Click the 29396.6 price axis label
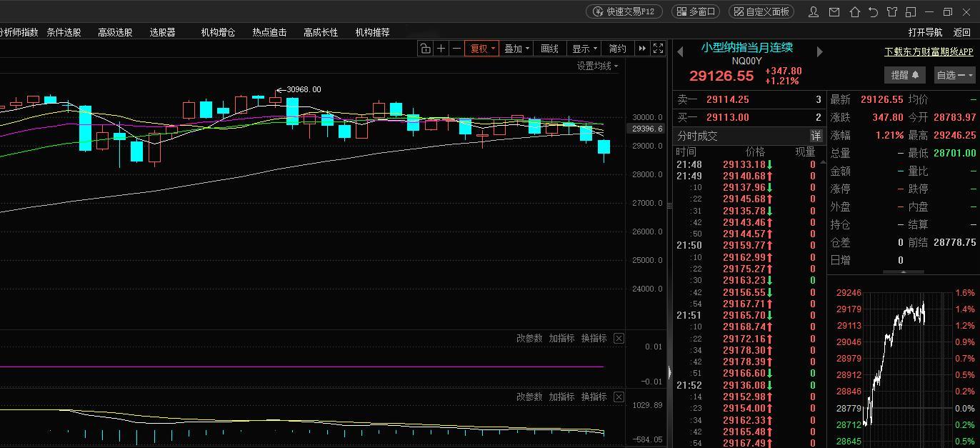This screenshot has height=448, width=980. click(646, 129)
